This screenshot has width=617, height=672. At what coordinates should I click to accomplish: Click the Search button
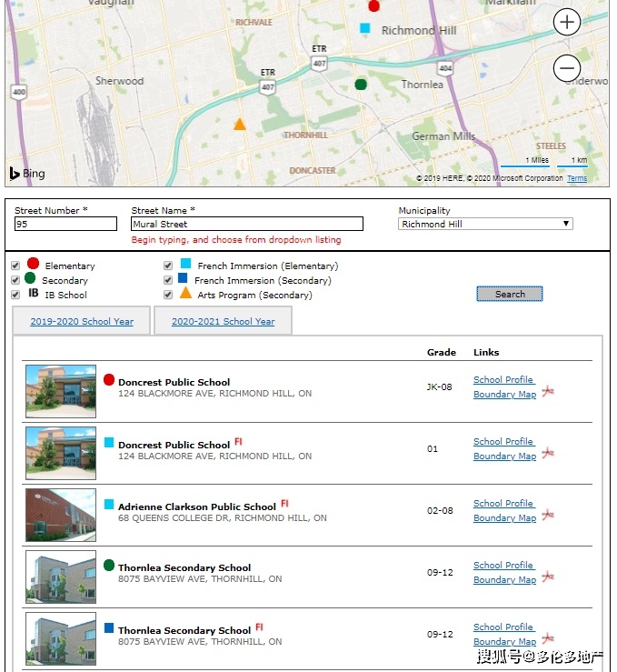510,294
